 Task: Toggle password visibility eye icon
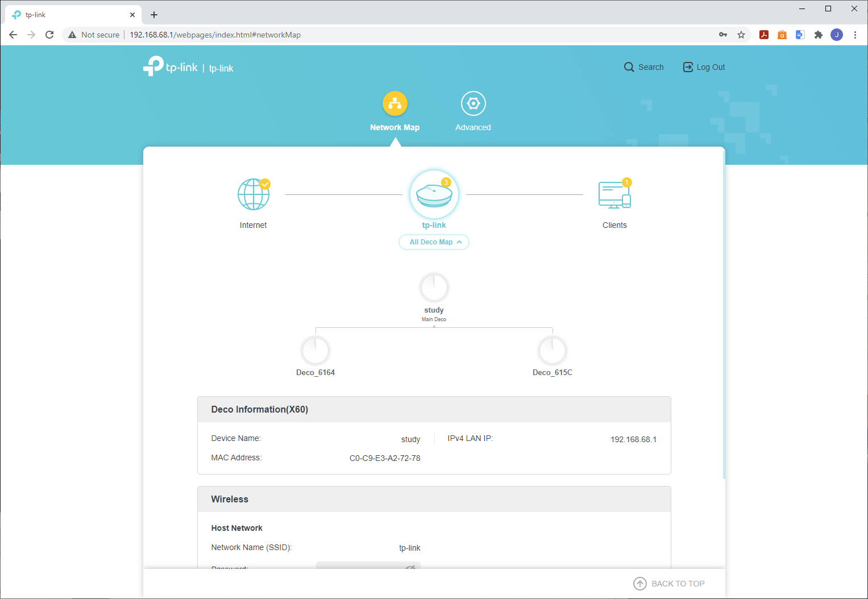click(x=410, y=567)
